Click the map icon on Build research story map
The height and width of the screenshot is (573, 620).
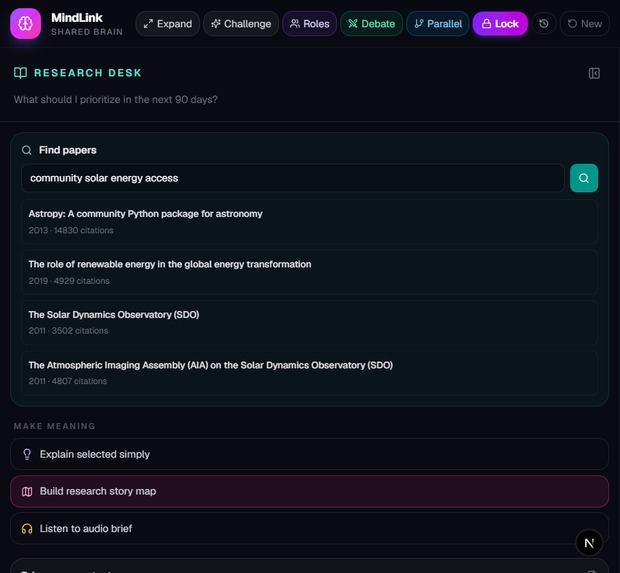click(x=27, y=492)
